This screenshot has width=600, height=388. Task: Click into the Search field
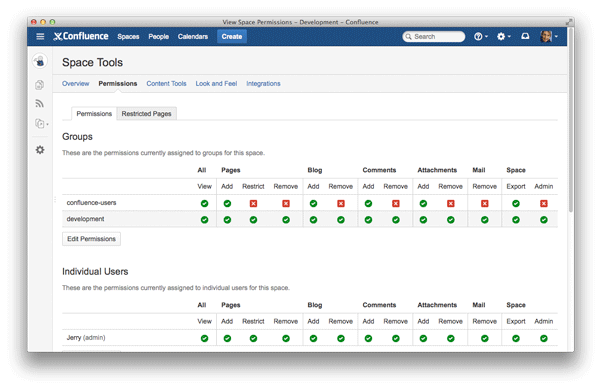pos(434,36)
